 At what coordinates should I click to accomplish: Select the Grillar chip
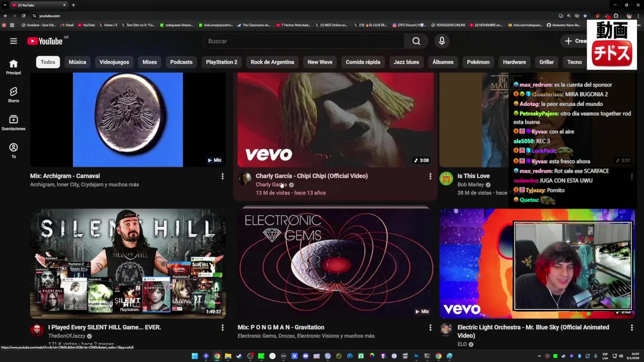[x=546, y=62]
